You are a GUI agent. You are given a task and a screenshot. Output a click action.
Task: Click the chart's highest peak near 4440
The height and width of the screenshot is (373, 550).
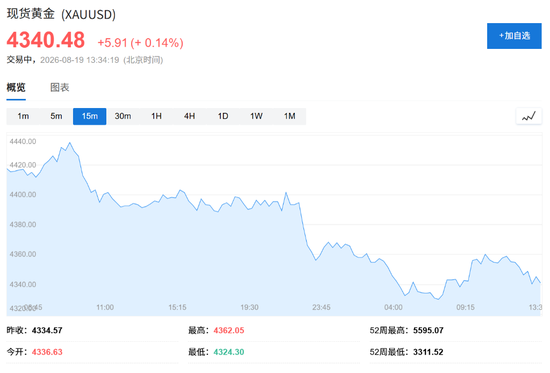(x=70, y=143)
